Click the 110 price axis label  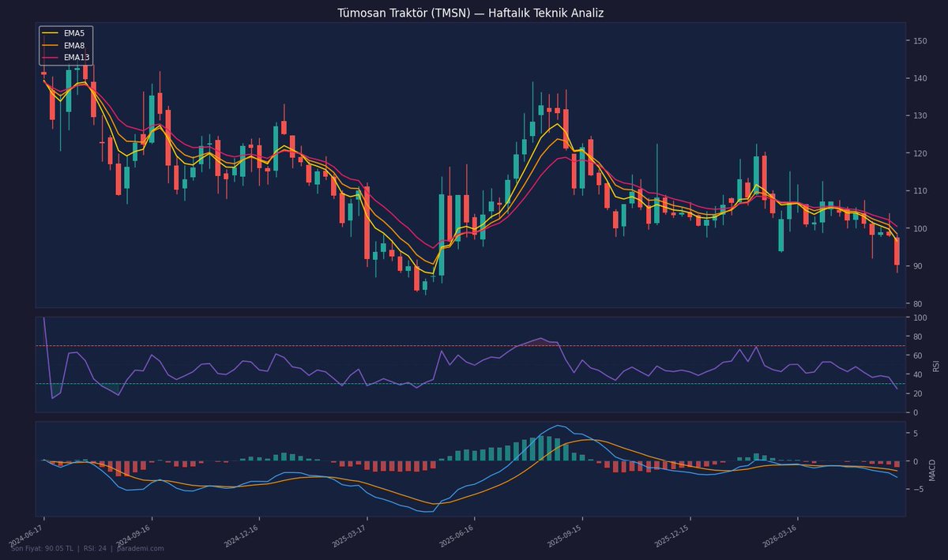click(x=921, y=191)
